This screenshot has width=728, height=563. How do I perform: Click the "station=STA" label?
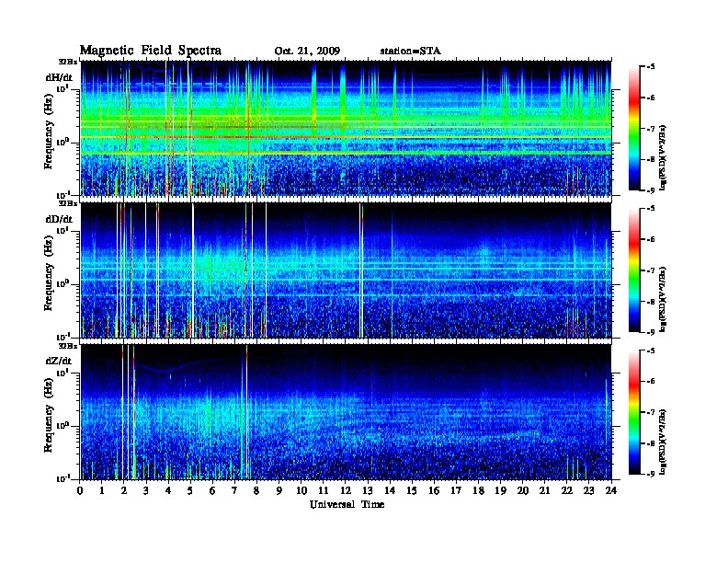411,52
